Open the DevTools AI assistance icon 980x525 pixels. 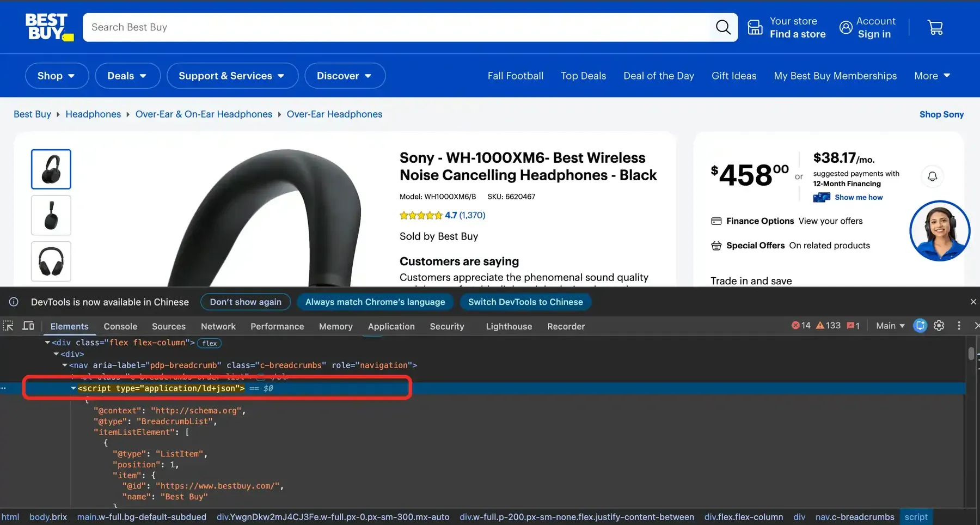[x=920, y=326]
